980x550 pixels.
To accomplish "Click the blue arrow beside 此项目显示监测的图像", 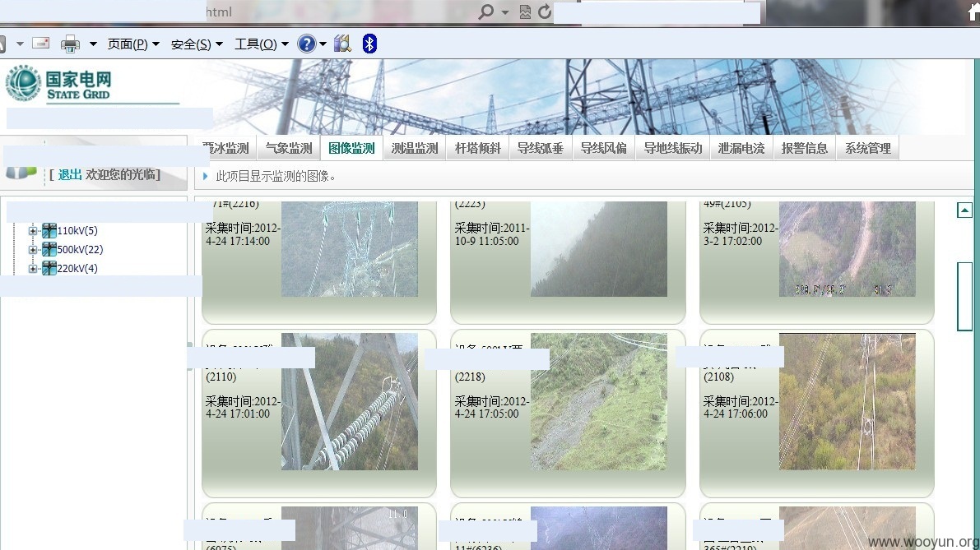I will pos(205,177).
